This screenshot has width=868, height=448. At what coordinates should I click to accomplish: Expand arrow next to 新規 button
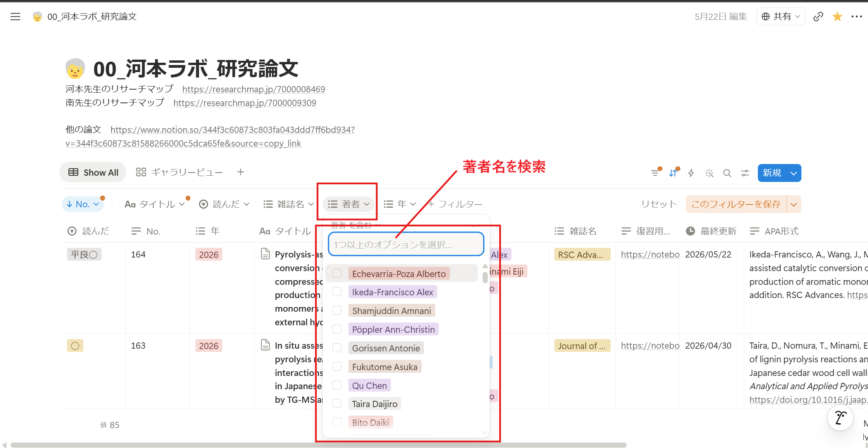tap(794, 173)
